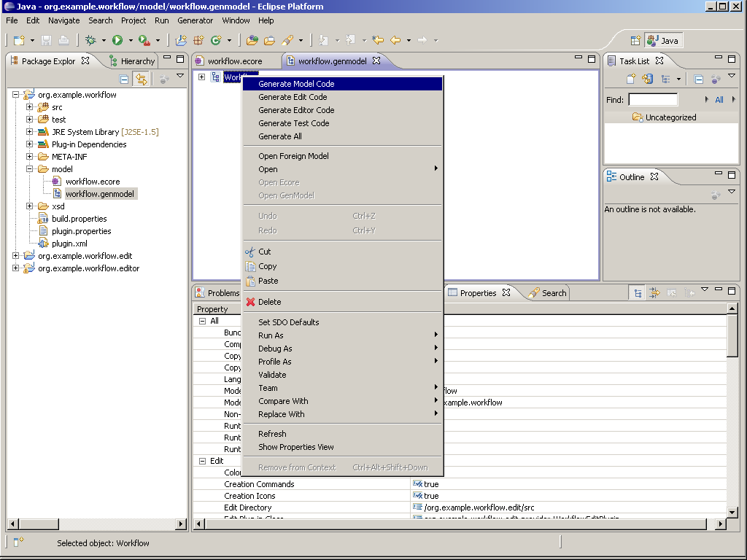Click into the Task List Find field
This screenshot has width=747, height=560.
653,100
